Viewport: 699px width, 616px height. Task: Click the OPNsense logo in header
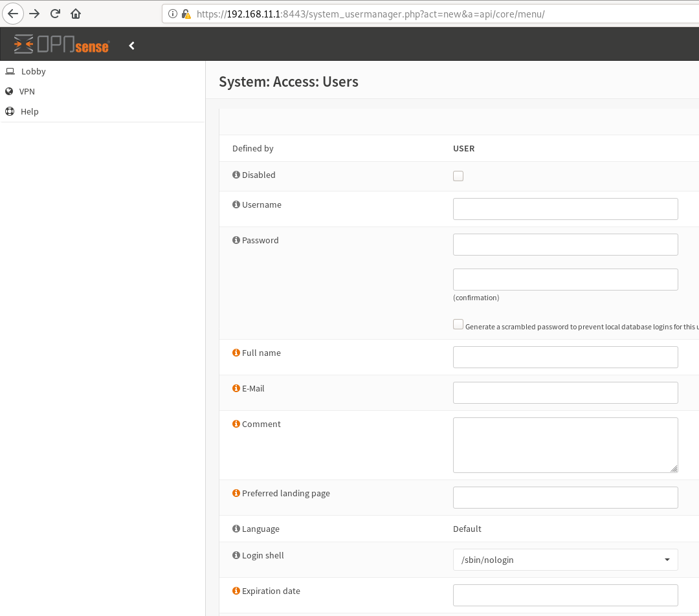coord(61,45)
